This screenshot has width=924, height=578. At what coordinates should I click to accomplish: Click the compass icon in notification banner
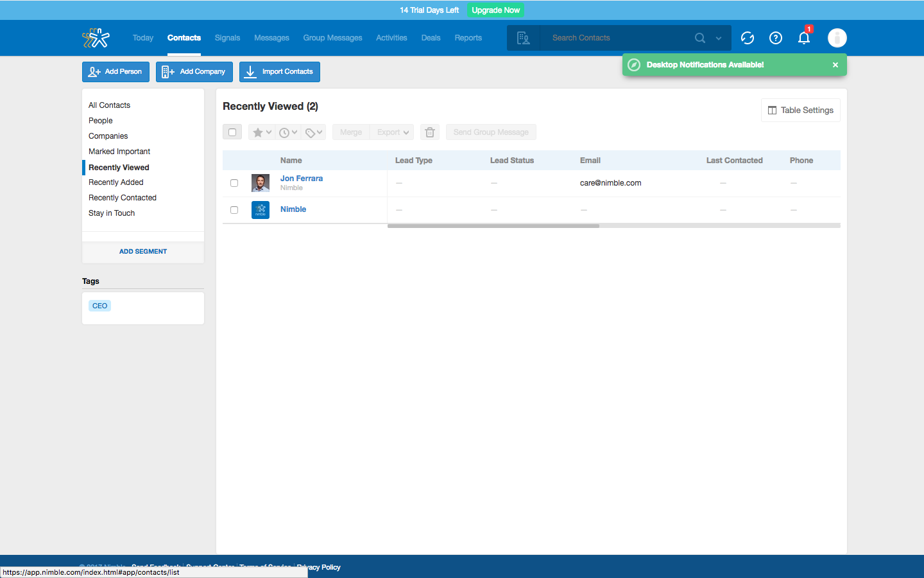tap(634, 65)
